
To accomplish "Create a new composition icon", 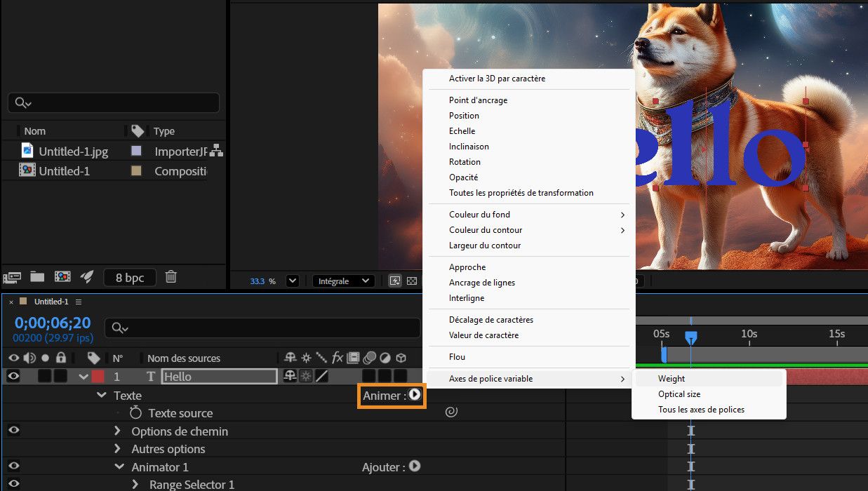I will pos(62,277).
